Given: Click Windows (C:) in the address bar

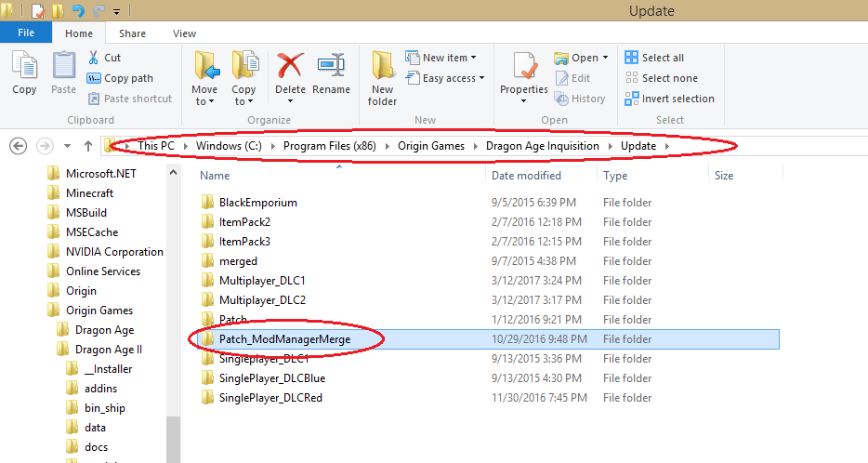Looking at the screenshot, I should pyautogui.click(x=229, y=146).
